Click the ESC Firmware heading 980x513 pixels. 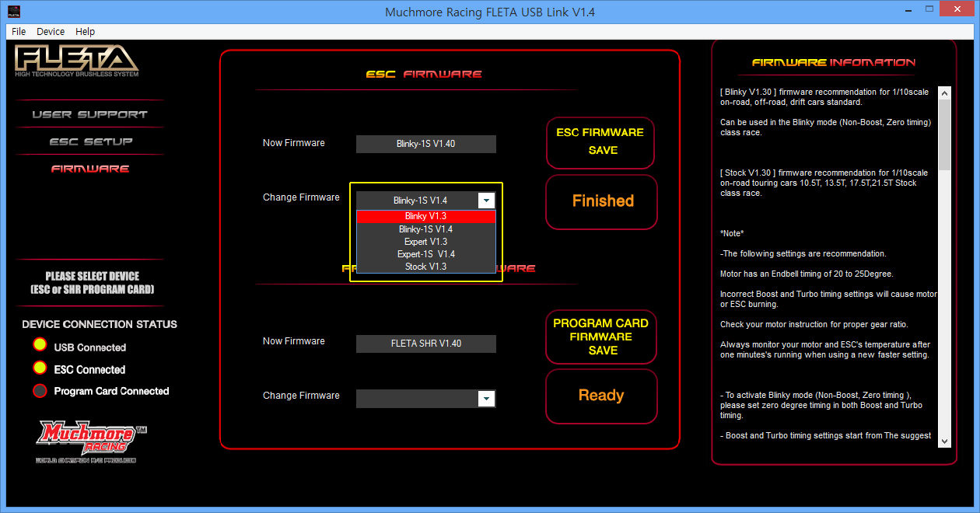point(424,74)
